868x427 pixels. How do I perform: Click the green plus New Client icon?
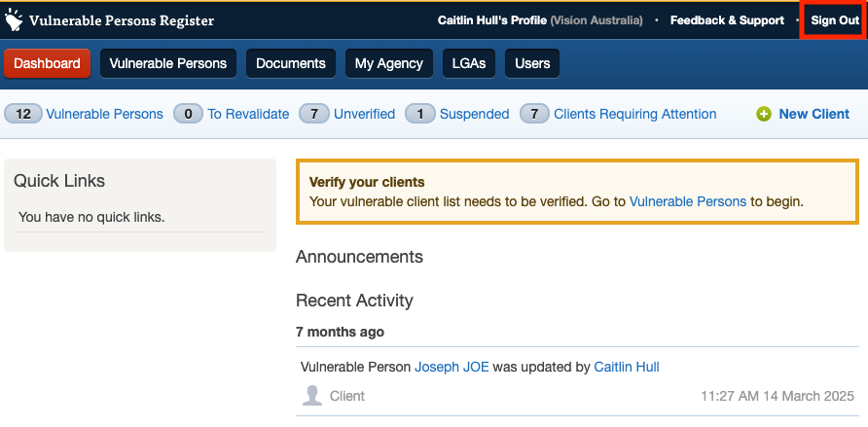pos(764,114)
